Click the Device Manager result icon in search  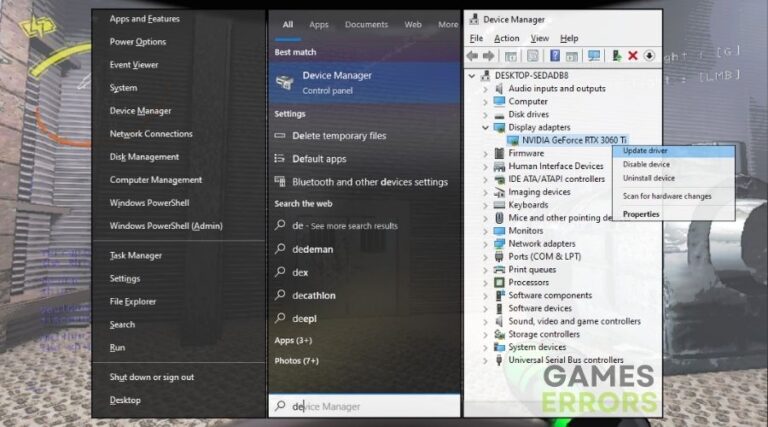285,82
